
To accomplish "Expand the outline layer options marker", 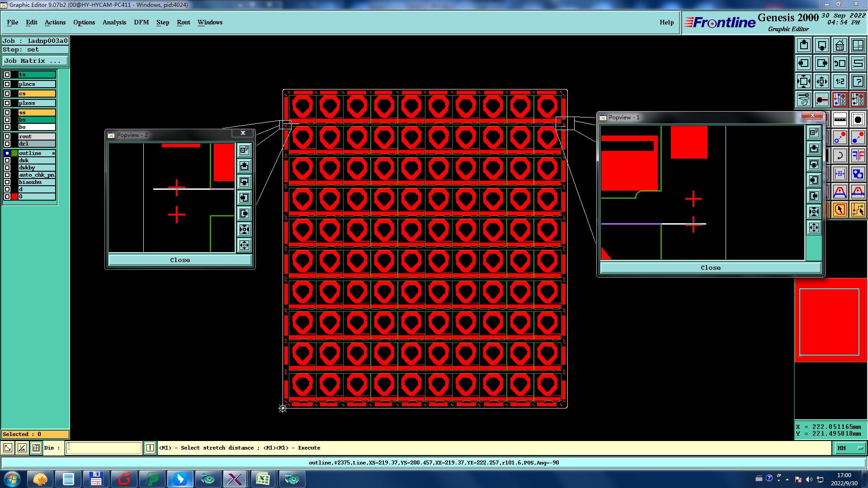I will tap(53, 153).
